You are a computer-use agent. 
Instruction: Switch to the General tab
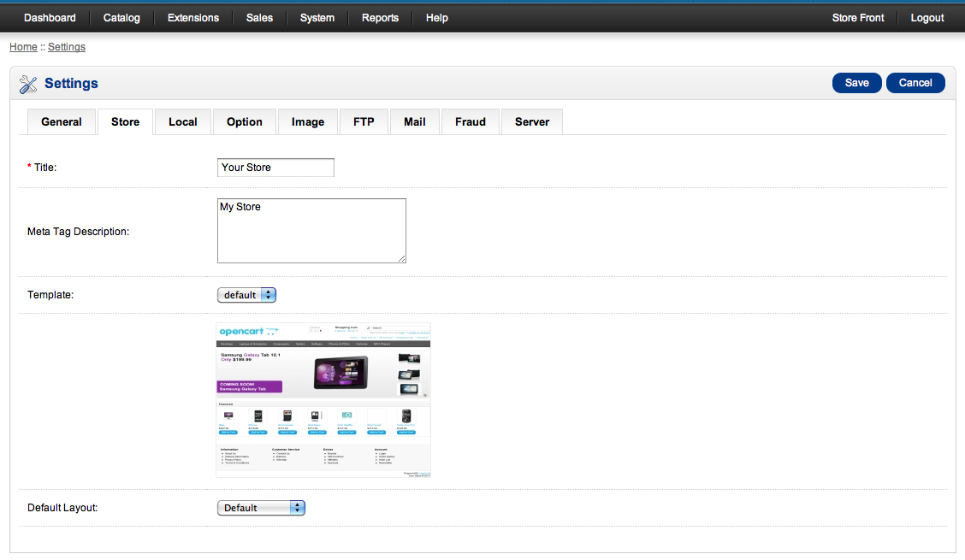coord(61,121)
